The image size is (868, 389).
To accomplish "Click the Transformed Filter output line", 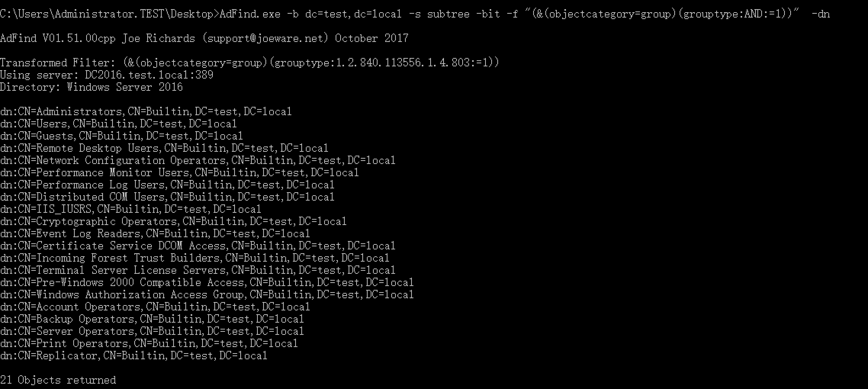I will tap(249, 63).
